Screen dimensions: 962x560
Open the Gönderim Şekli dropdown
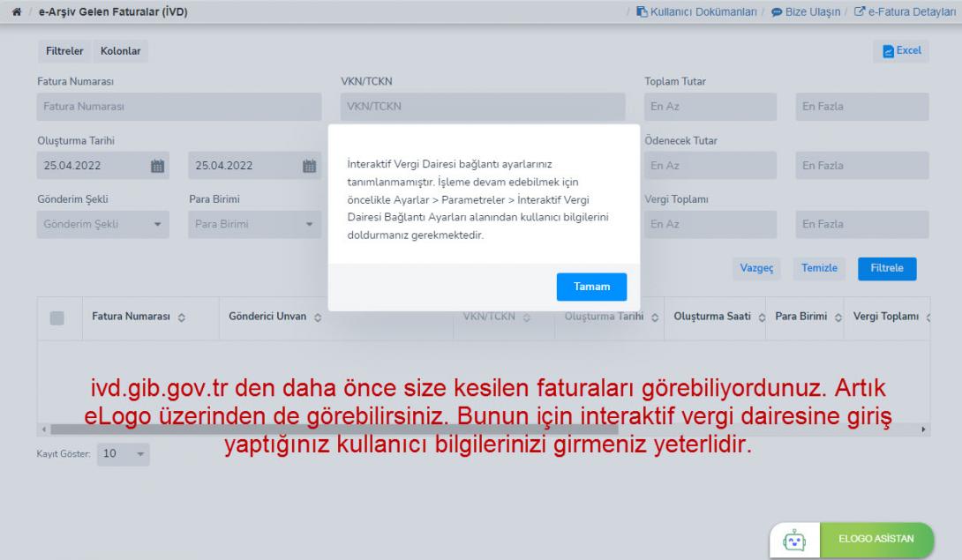click(101, 224)
